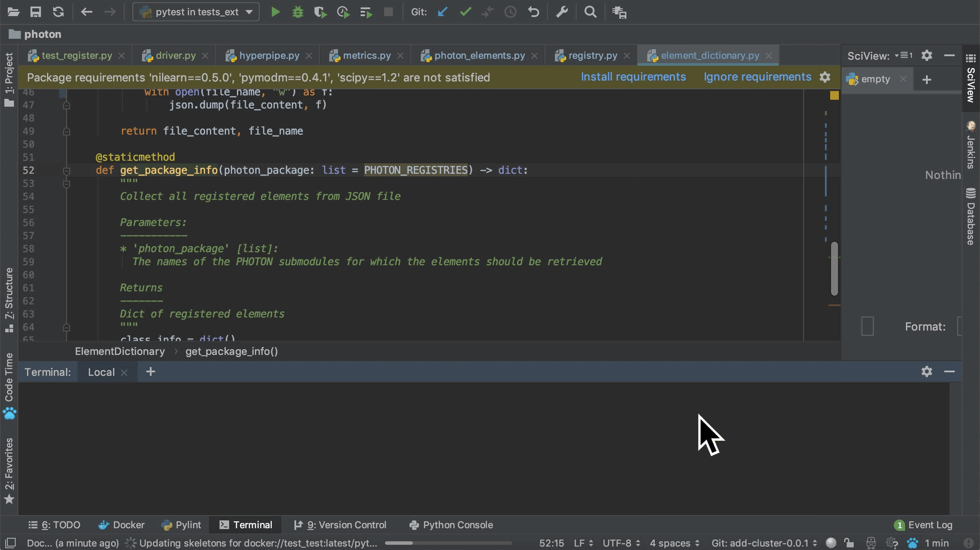Add a new SciView tab with plus

927,79
